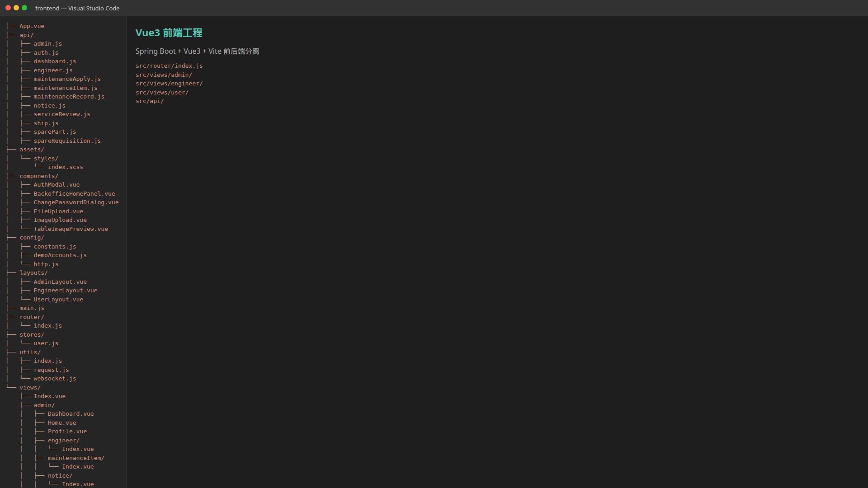Viewport: 868px width, 488px height.
Task: Click the assets/ folder entry
Action: 32,150
